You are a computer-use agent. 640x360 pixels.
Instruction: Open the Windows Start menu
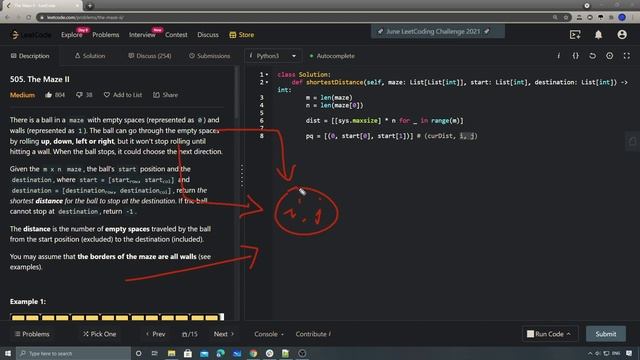click(x=8, y=353)
